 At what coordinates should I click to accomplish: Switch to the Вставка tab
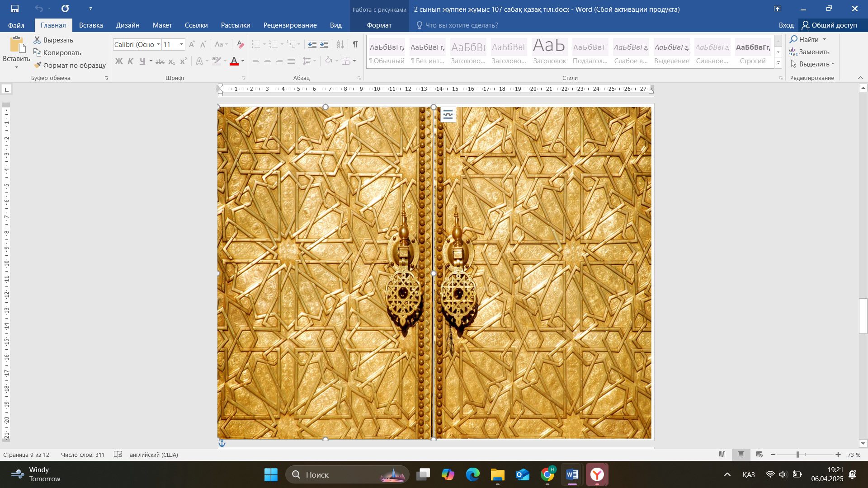pyautogui.click(x=91, y=25)
